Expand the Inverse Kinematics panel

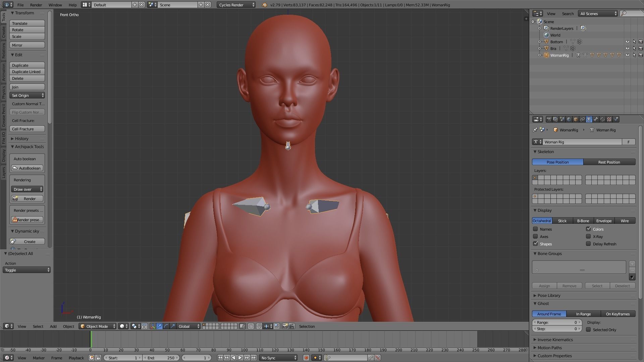click(555, 340)
